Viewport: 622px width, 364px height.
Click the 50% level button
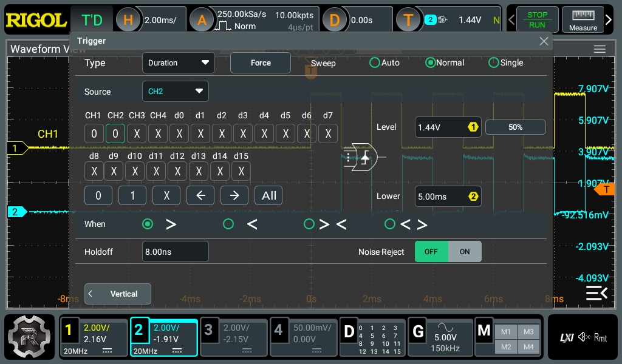coord(515,127)
